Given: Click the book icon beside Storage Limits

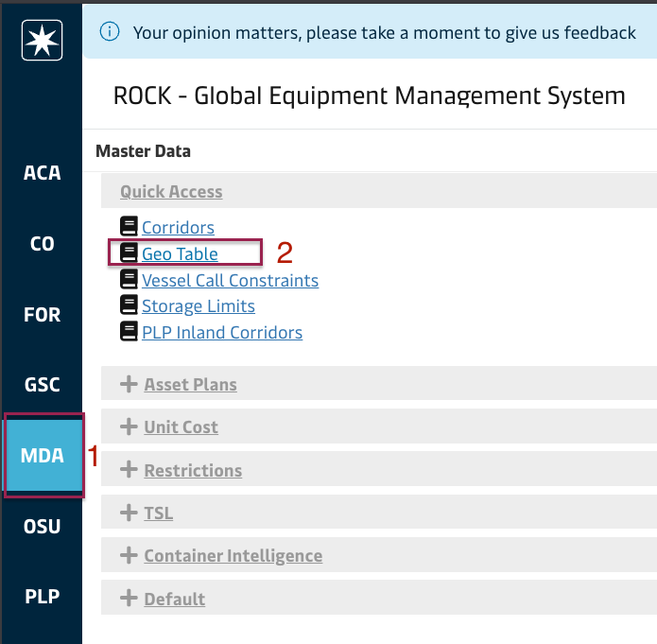Looking at the screenshot, I should pyautogui.click(x=130, y=305).
